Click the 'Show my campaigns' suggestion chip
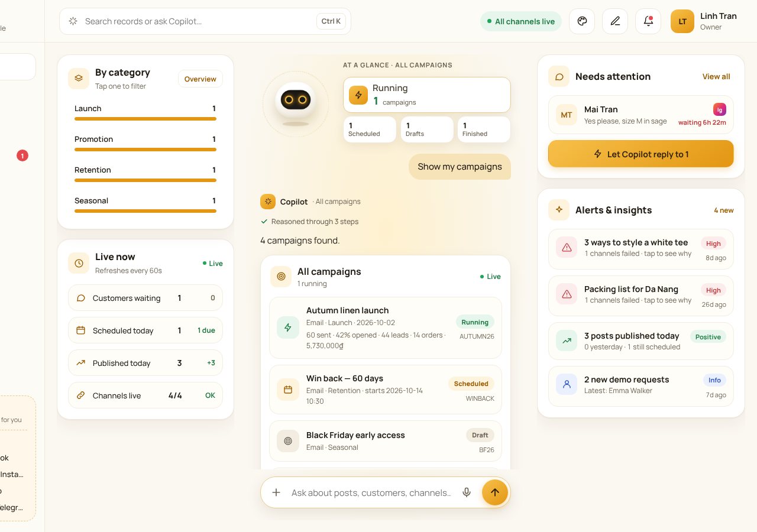Image resolution: width=757 pixels, height=532 pixels. click(460, 167)
